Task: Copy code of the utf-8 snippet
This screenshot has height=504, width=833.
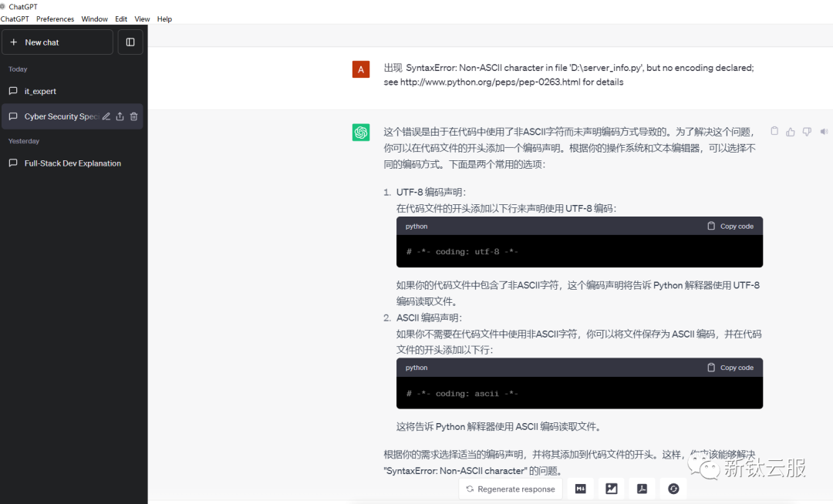Action: [730, 226]
